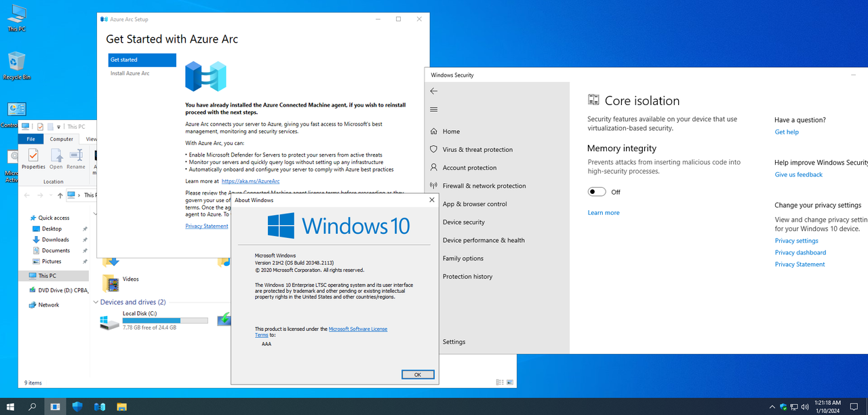The width and height of the screenshot is (868, 415).
Task: Open Azure Arc Privacy Statement link
Action: pyautogui.click(x=207, y=226)
